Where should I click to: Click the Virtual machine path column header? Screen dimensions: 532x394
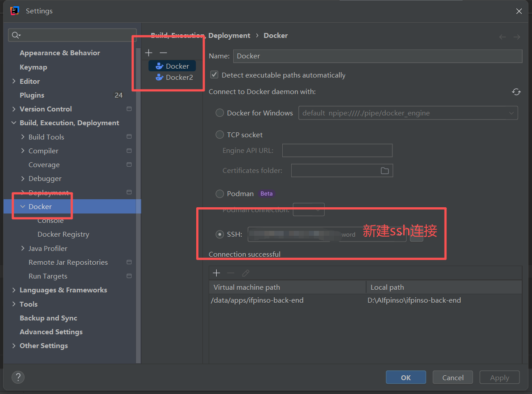pos(288,287)
